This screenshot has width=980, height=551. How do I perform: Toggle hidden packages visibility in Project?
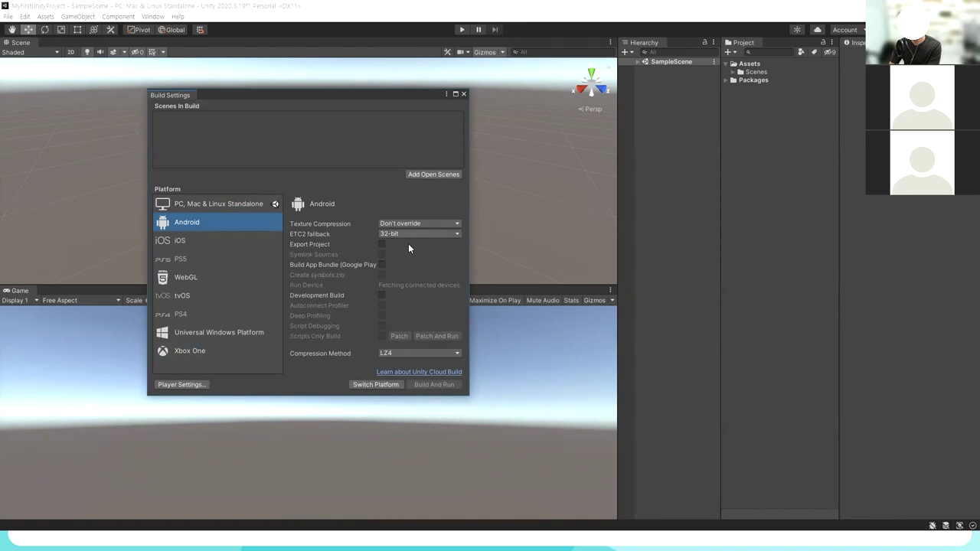tap(830, 52)
